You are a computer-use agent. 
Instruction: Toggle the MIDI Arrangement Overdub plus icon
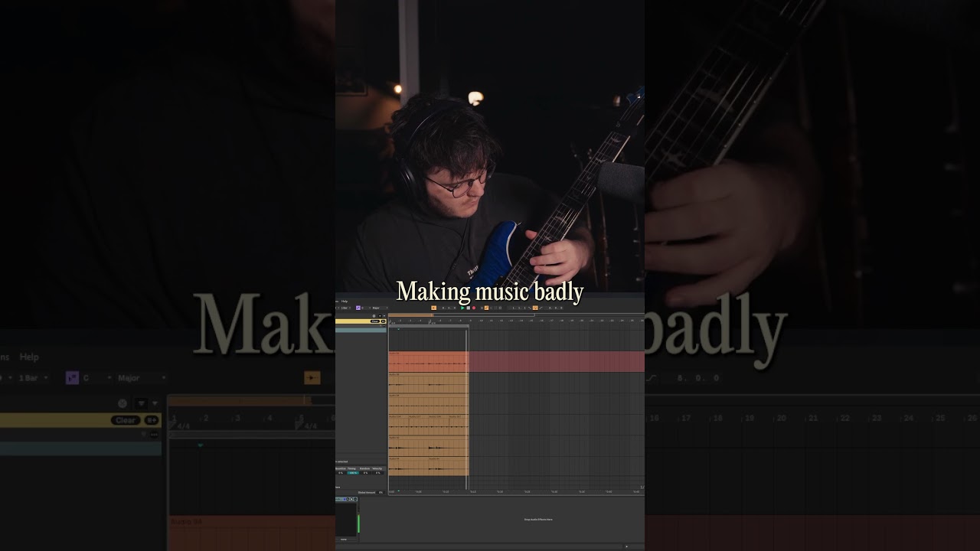(482, 308)
